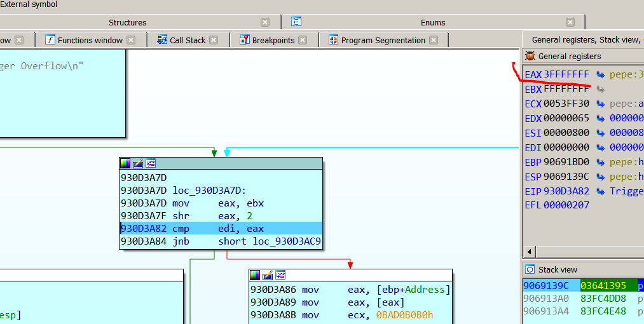Switch to the Enums tab
The width and height of the screenshot is (644, 324).
(432, 22)
